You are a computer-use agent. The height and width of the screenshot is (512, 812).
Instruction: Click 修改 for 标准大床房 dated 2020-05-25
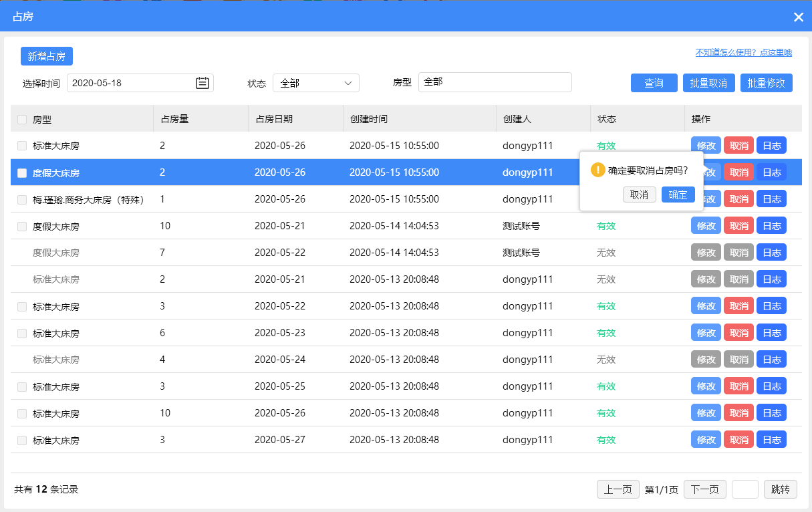pos(706,386)
